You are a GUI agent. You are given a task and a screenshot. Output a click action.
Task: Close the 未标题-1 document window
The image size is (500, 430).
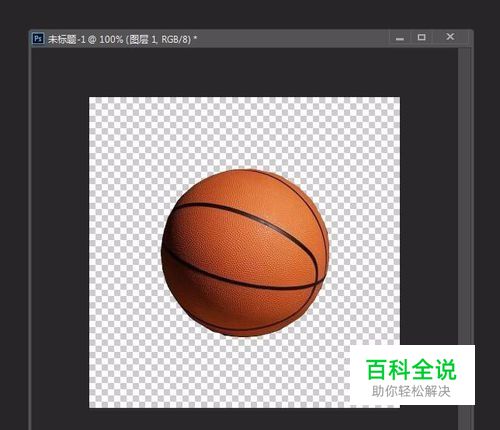coord(450,37)
